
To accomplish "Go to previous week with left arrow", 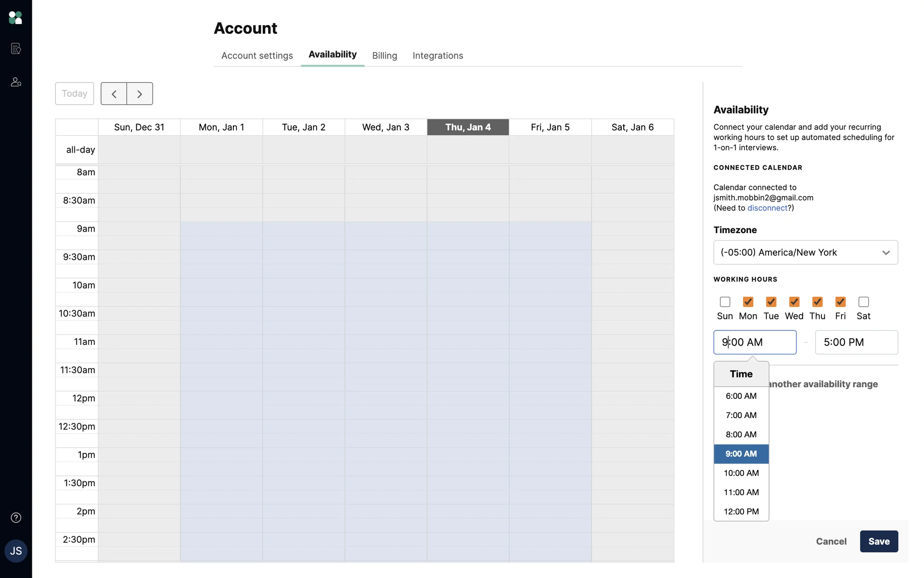I will coord(114,94).
